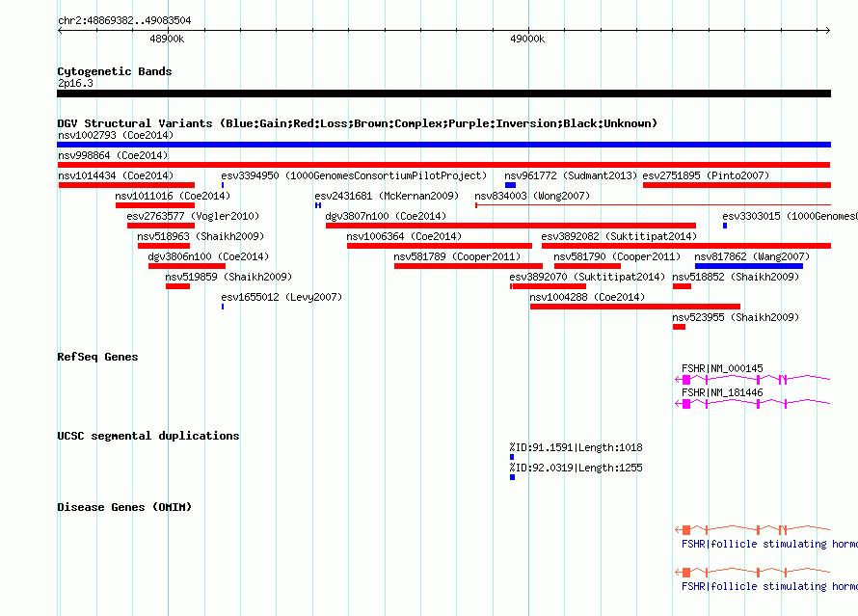Click the nsv961772 (Sudmant2013) label

pyautogui.click(x=571, y=175)
